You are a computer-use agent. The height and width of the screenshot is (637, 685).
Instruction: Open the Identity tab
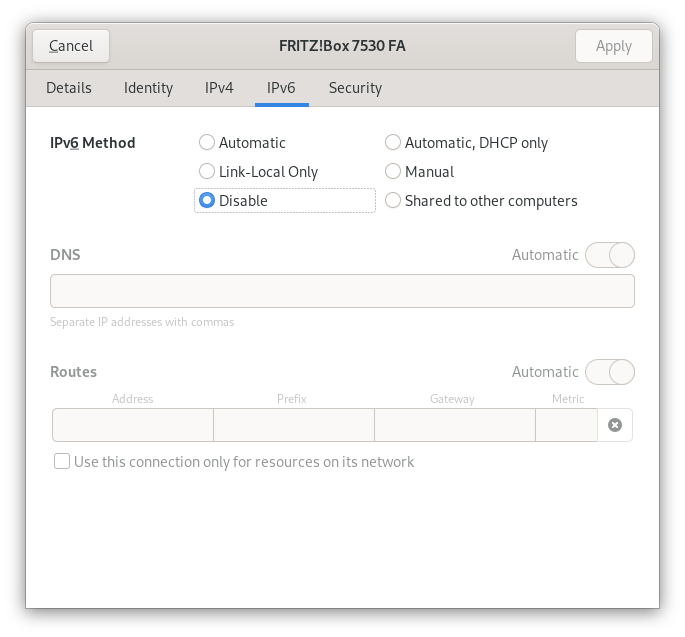148,88
